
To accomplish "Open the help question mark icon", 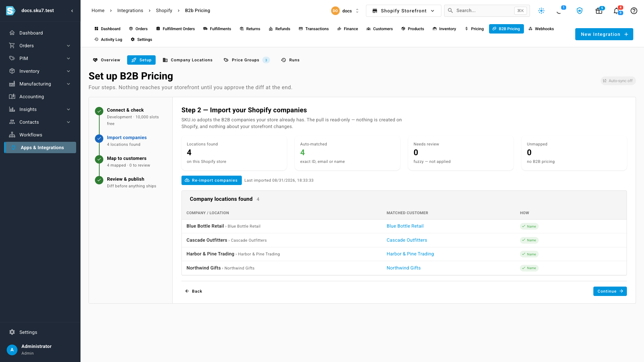I will [x=634, y=11].
